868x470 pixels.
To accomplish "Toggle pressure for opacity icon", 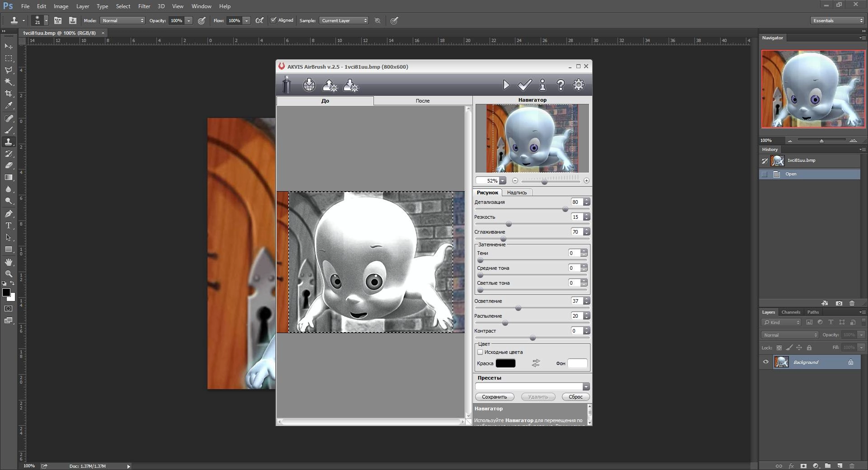I will (x=202, y=20).
